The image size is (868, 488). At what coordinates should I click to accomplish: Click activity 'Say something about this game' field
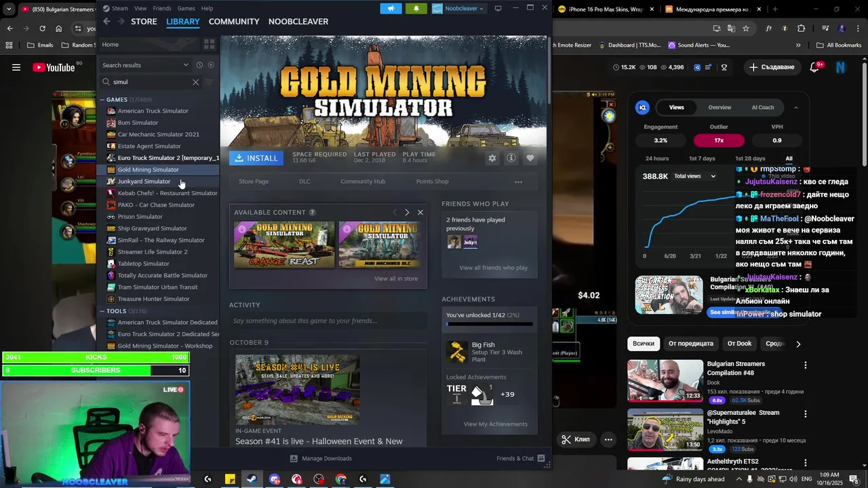328,321
